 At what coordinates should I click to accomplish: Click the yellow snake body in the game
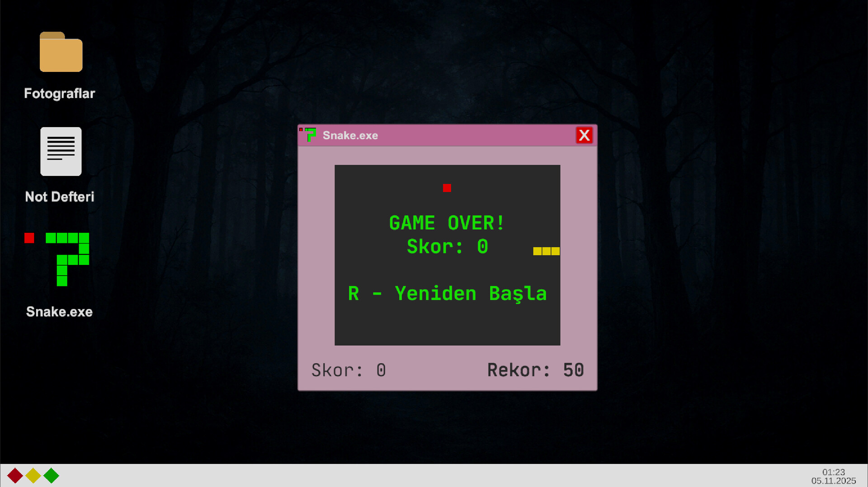pos(546,251)
